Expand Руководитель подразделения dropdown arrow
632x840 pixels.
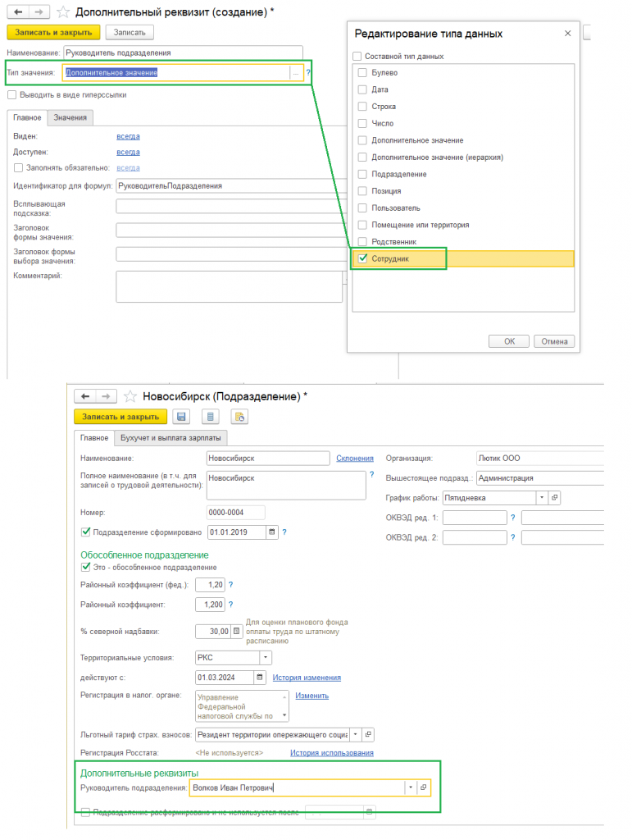[411, 787]
